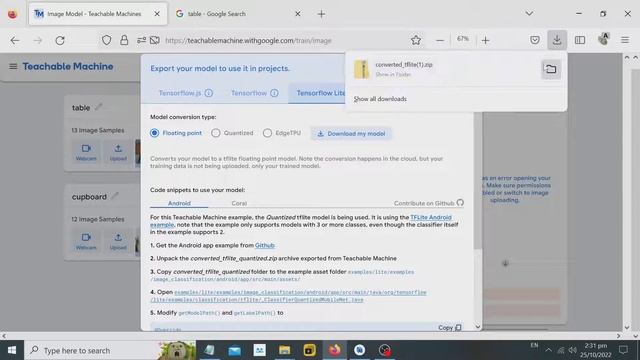Toggle the downloads toolbar button
The image size is (640, 360).
click(557, 40)
